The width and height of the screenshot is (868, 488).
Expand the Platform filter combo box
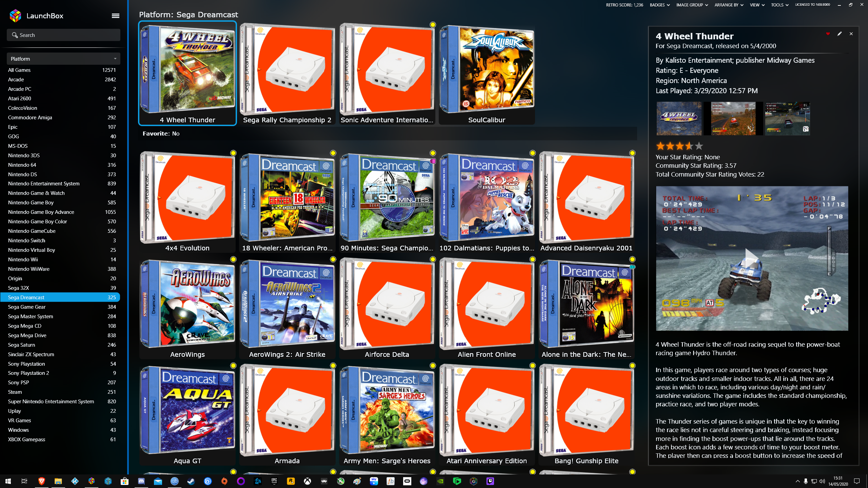click(x=63, y=59)
